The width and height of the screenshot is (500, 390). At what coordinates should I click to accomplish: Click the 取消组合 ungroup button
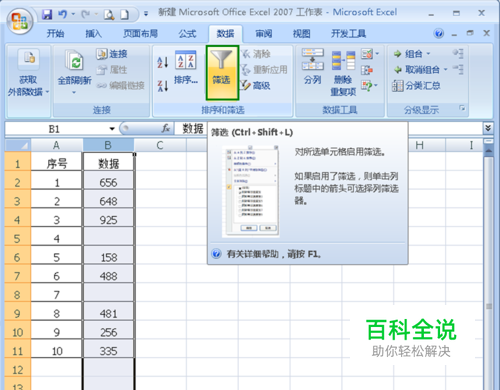417,70
